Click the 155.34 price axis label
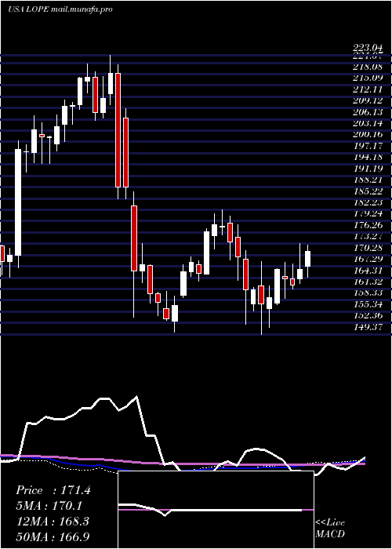392x549 pixels. [x=367, y=304]
